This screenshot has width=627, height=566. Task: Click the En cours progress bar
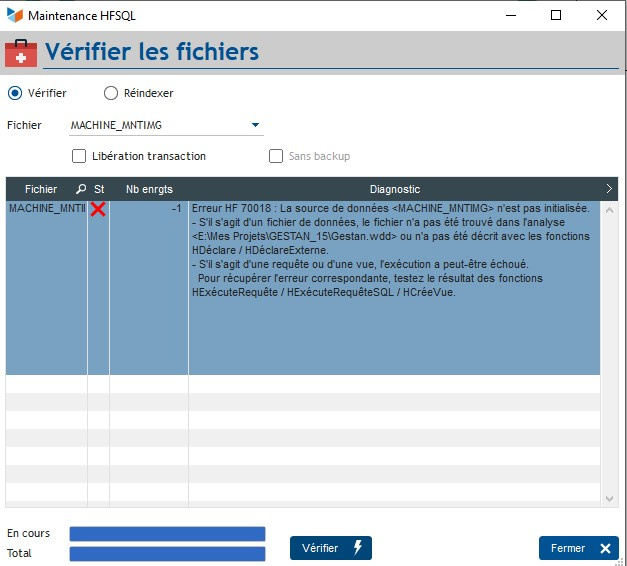(167, 534)
